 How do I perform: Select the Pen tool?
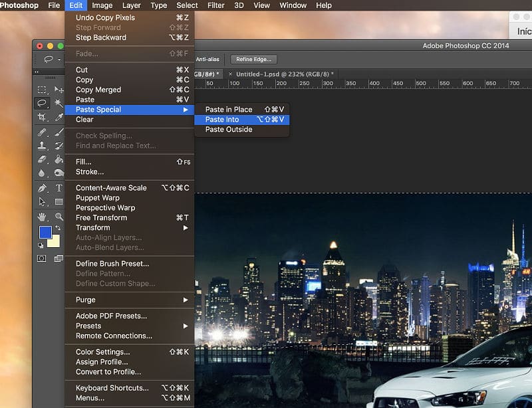[42, 188]
